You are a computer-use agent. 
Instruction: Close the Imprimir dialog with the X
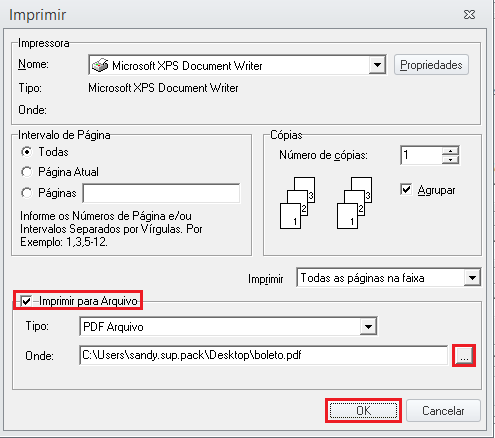click(469, 14)
